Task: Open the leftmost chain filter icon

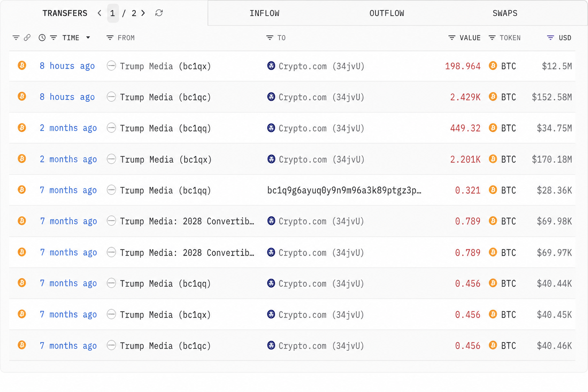Action: 16,38
